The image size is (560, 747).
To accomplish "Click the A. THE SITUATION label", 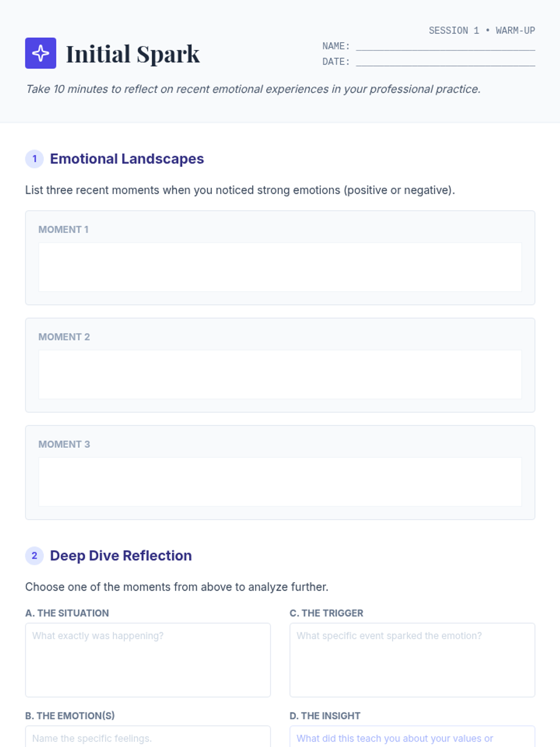I will pyautogui.click(x=67, y=613).
